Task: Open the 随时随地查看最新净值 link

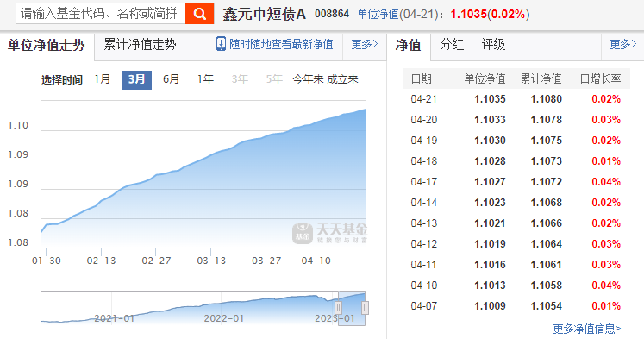Action: [x=281, y=44]
